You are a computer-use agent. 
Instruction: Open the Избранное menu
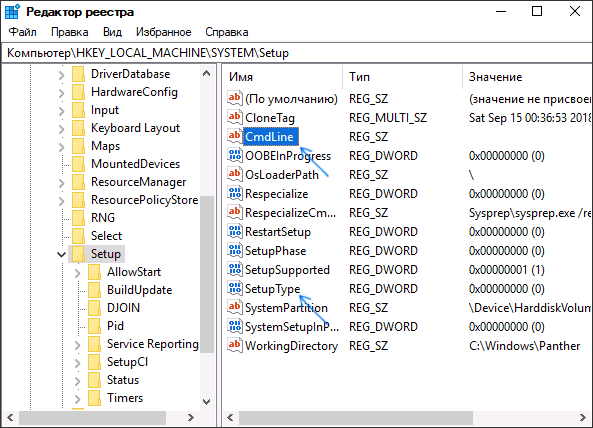coord(163,32)
